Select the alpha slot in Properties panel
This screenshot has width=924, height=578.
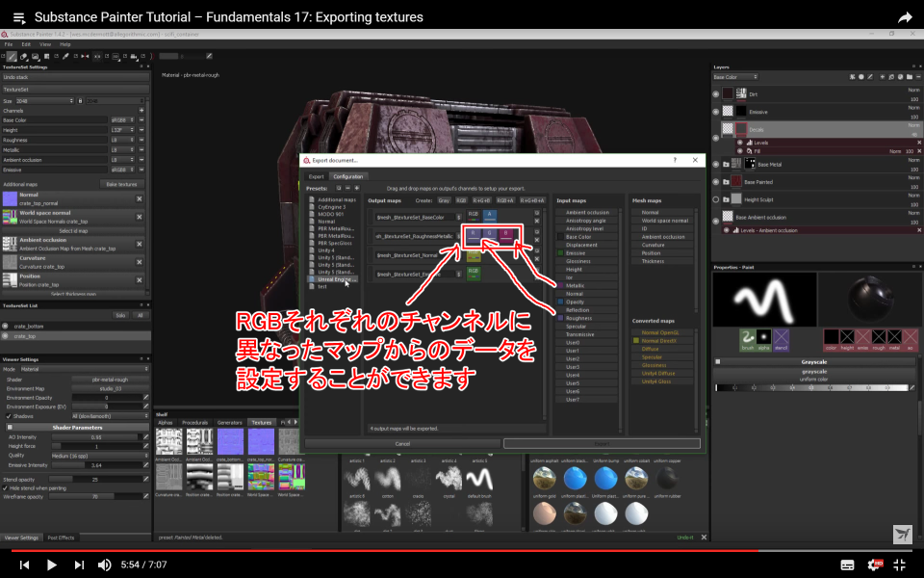click(763, 340)
